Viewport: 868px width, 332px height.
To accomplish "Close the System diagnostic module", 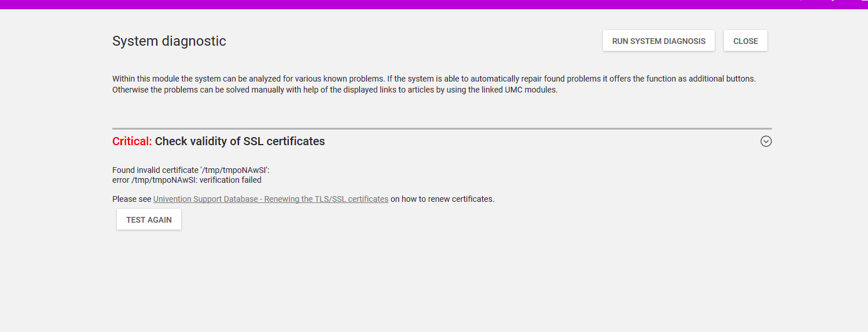I will click(x=745, y=41).
